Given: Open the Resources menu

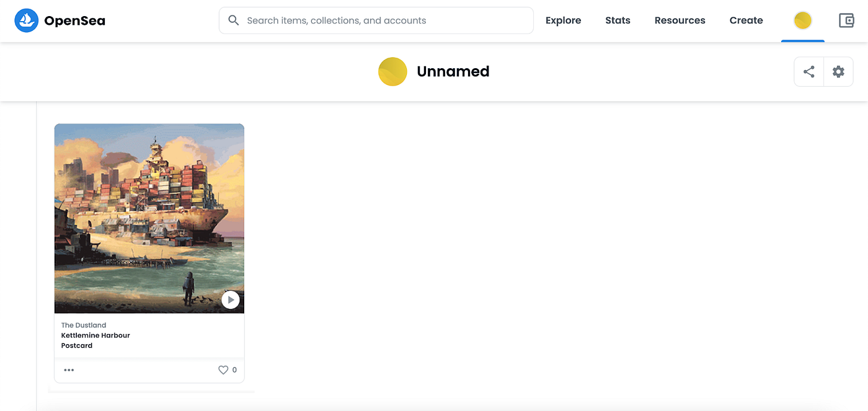Looking at the screenshot, I should pos(680,20).
